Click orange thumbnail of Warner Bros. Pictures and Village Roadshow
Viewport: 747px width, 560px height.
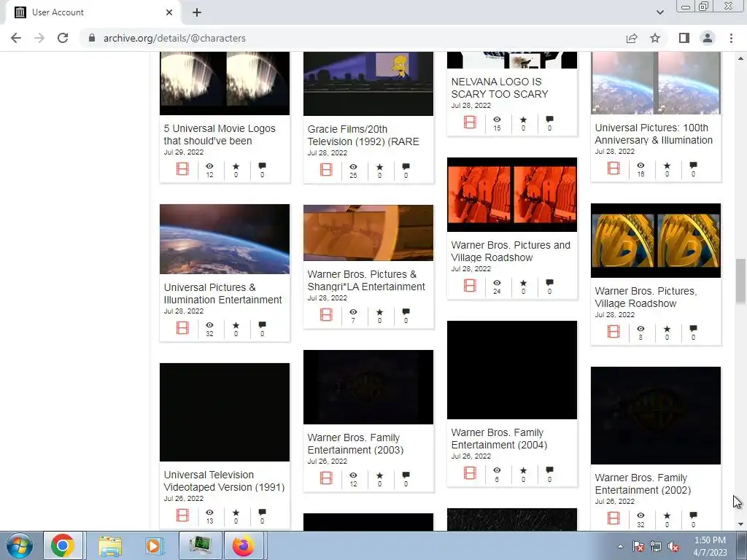click(x=511, y=195)
